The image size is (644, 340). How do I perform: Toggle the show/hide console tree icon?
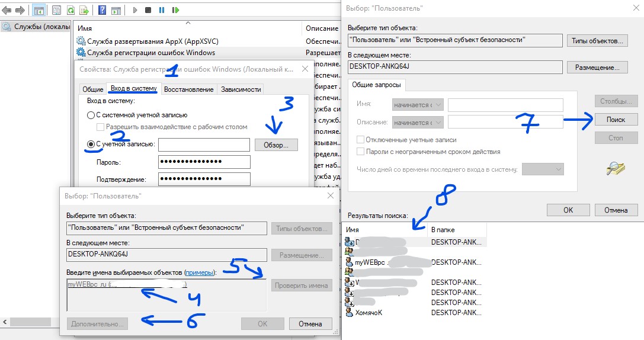point(39,10)
